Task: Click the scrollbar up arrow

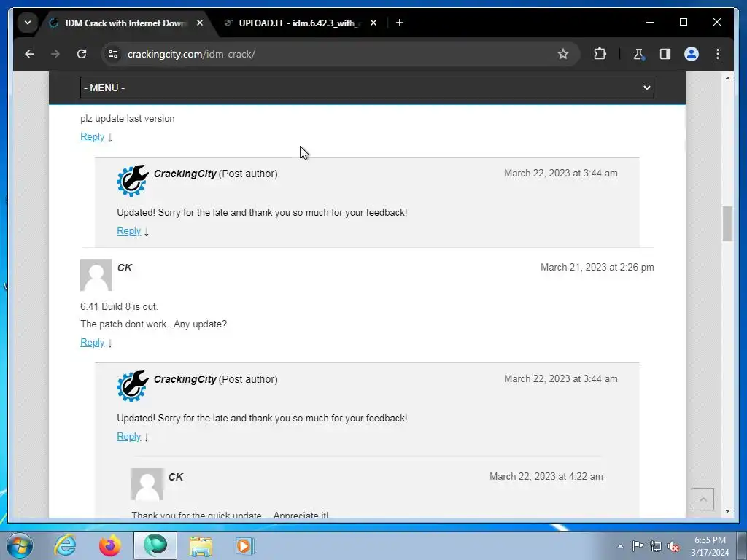Action: pos(727,78)
